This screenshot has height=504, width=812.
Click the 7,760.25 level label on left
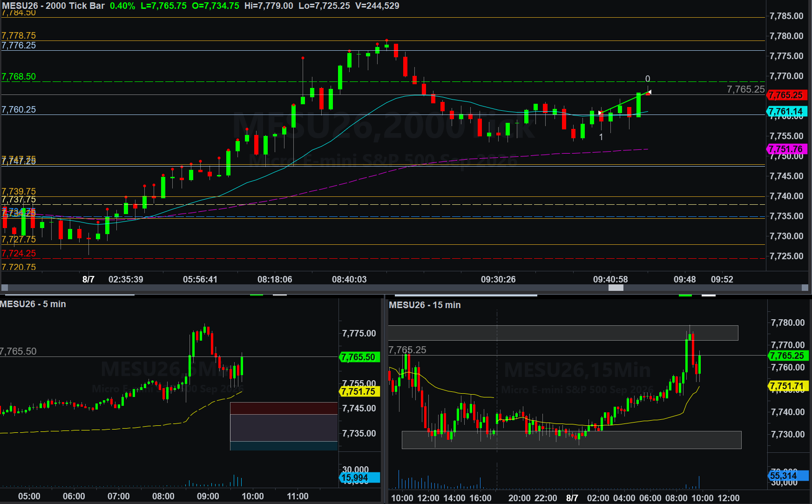click(x=19, y=110)
